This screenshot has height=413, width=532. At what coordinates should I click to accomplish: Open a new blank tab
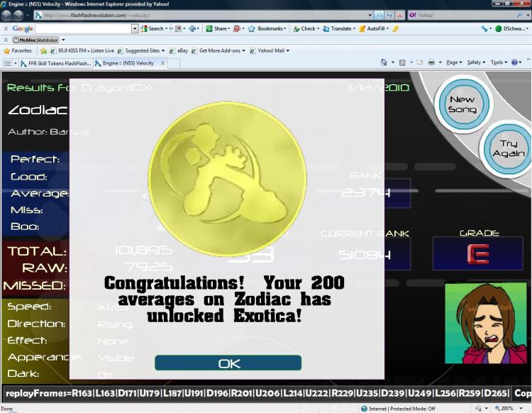174,63
